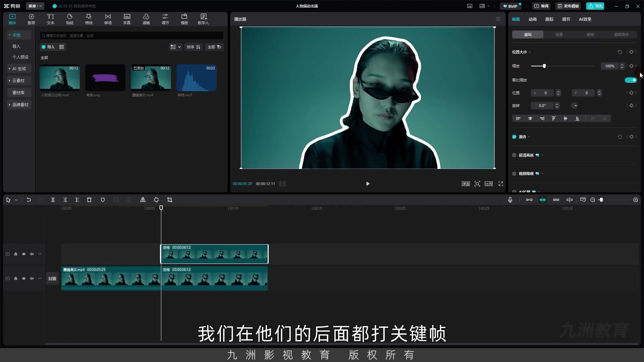Open the 音频 audio panel

31,19
